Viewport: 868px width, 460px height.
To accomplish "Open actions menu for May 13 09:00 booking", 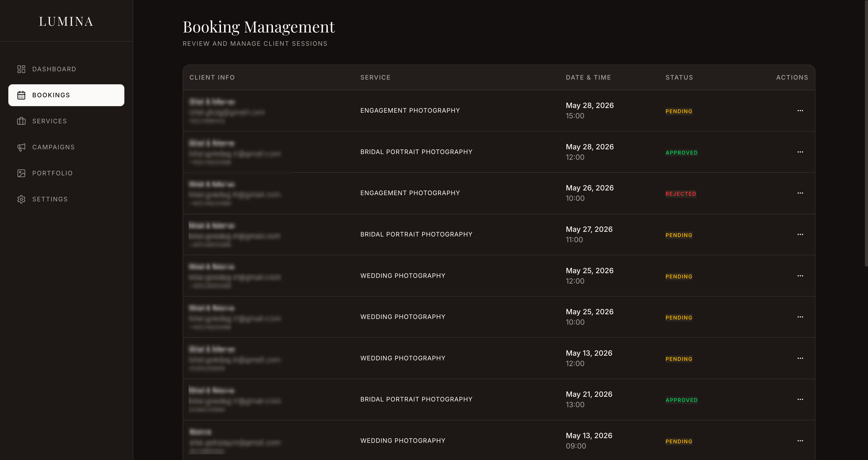I will click(x=800, y=441).
